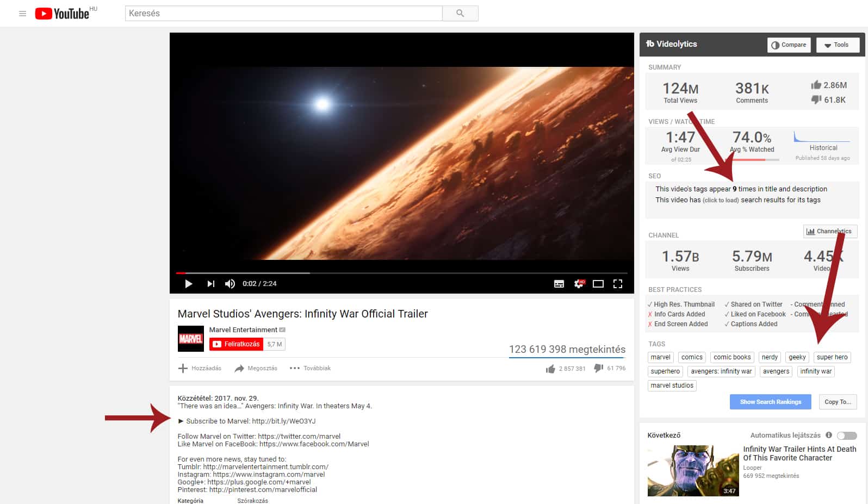Dislike the video with thumbs down
Image resolution: width=868 pixels, height=504 pixels.
(599, 368)
